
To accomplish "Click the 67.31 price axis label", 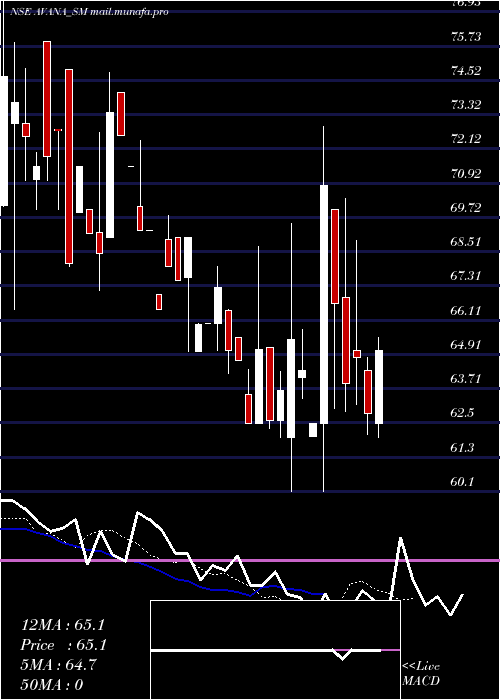I will click(466, 275).
